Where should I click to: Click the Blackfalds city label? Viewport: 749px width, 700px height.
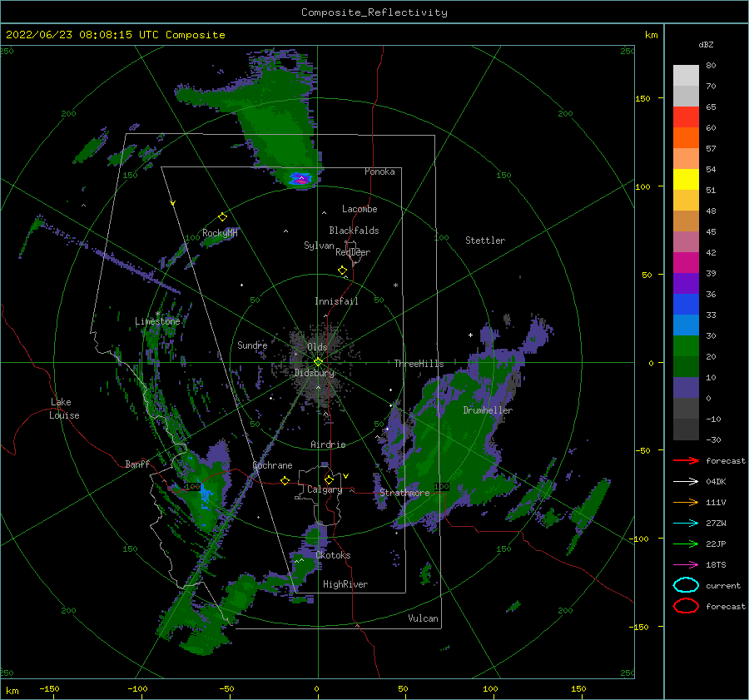[354, 231]
